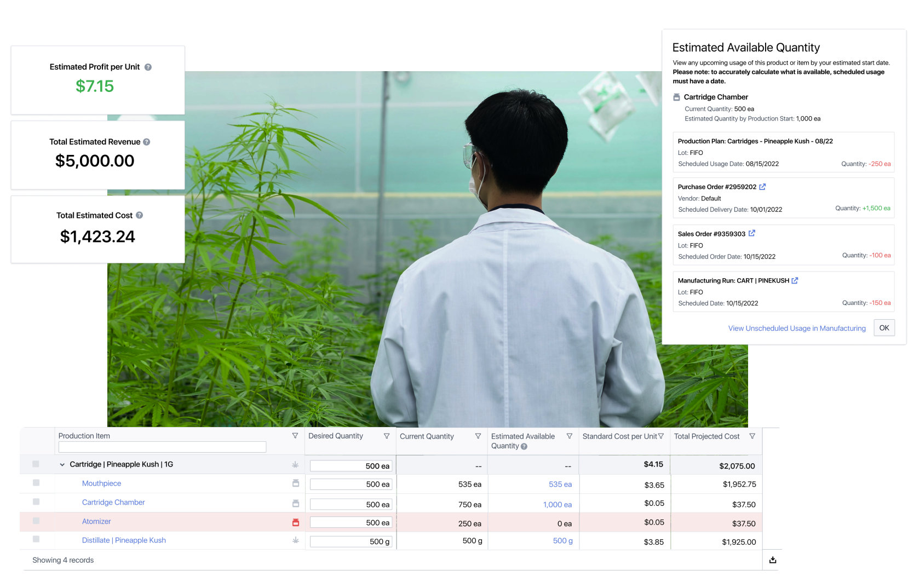Image resolution: width=908 pixels, height=588 pixels.
Task: Click the leaf icon on Distillate row
Action: click(x=296, y=540)
